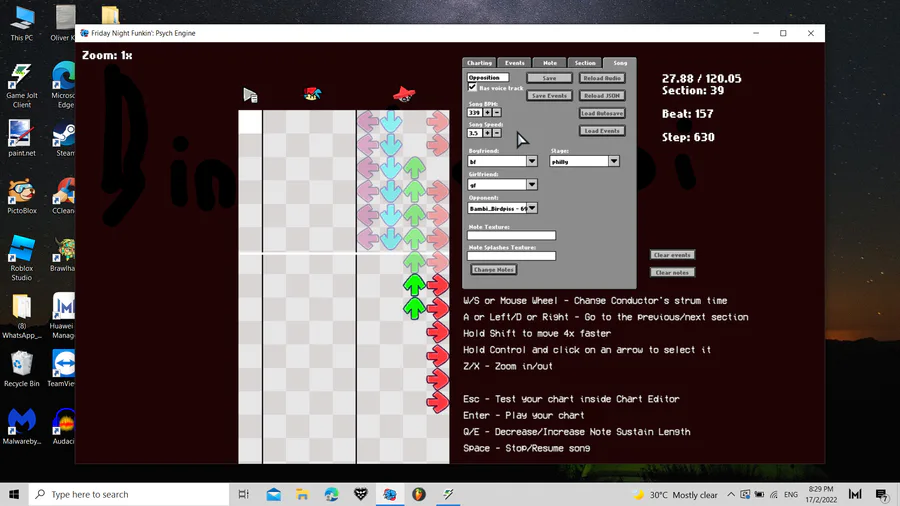
Task: Open the Recycle Bin
Action: (x=22, y=369)
